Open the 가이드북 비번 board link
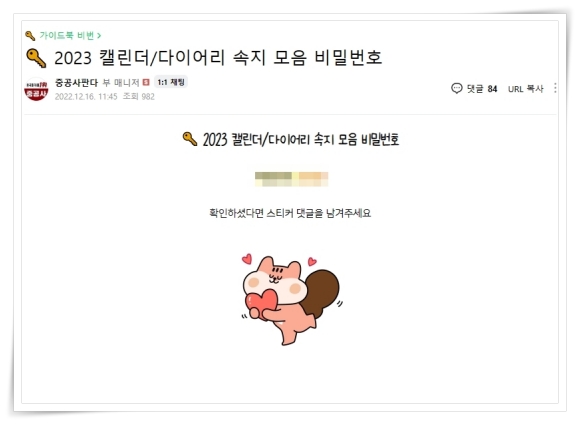 (x=67, y=36)
